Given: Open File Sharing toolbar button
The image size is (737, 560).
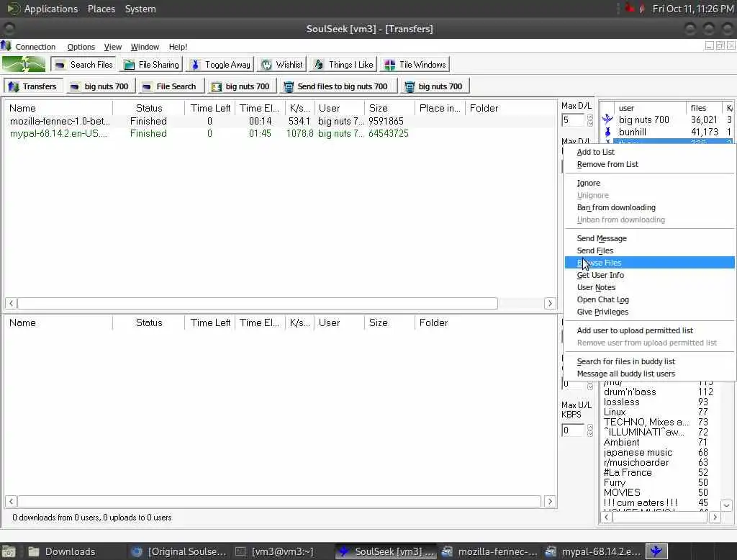Looking at the screenshot, I should [151, 64].
